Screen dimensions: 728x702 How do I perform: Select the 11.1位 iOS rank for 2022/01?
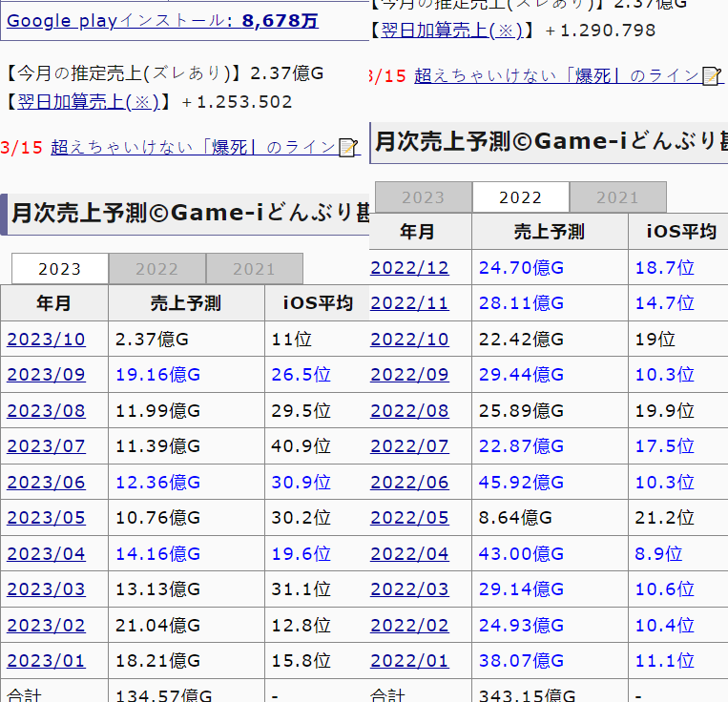[x=664, y=660]
